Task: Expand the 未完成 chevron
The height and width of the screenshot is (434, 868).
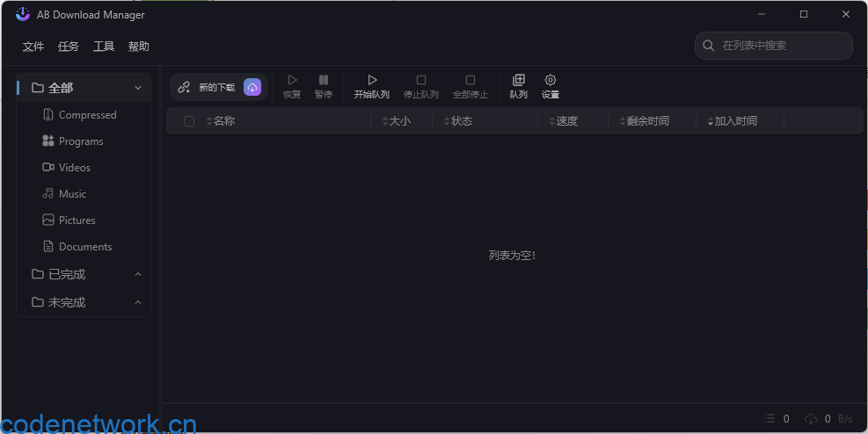Action: coord(138,302)
